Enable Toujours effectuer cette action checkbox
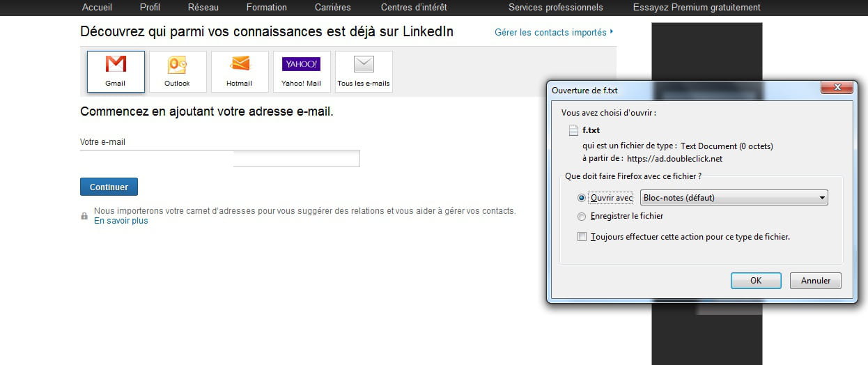The image size is (868, 365). 582,237
